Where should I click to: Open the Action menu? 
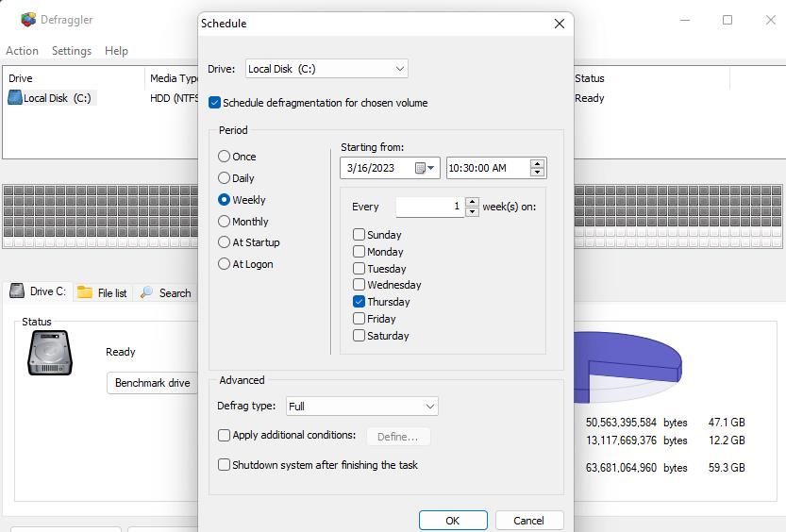click(x=22, y=51)
